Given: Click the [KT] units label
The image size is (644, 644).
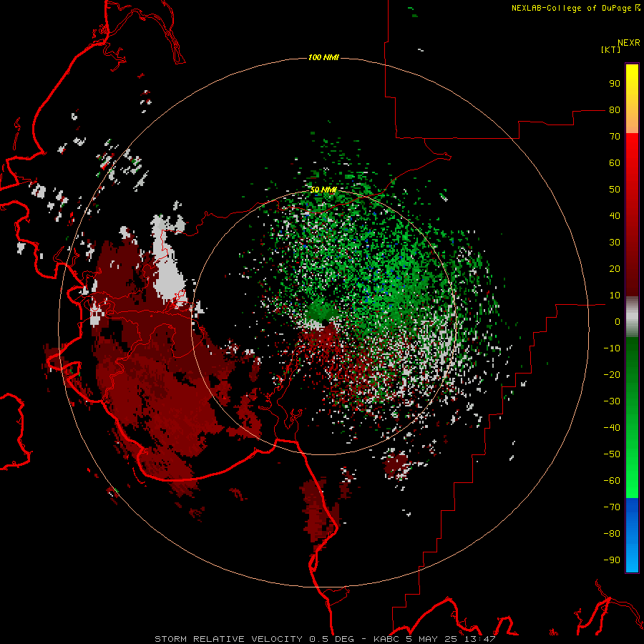Looking at the screenshot, I should coord(611,49).
